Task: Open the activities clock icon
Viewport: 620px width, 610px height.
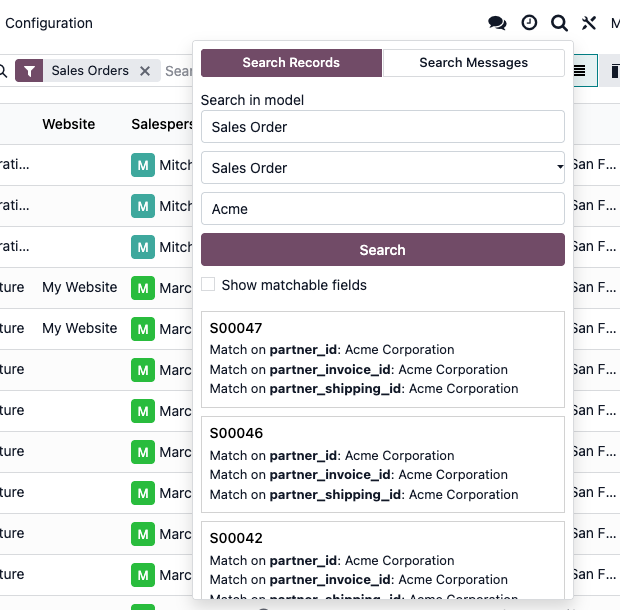Action: tap(529, 23)
